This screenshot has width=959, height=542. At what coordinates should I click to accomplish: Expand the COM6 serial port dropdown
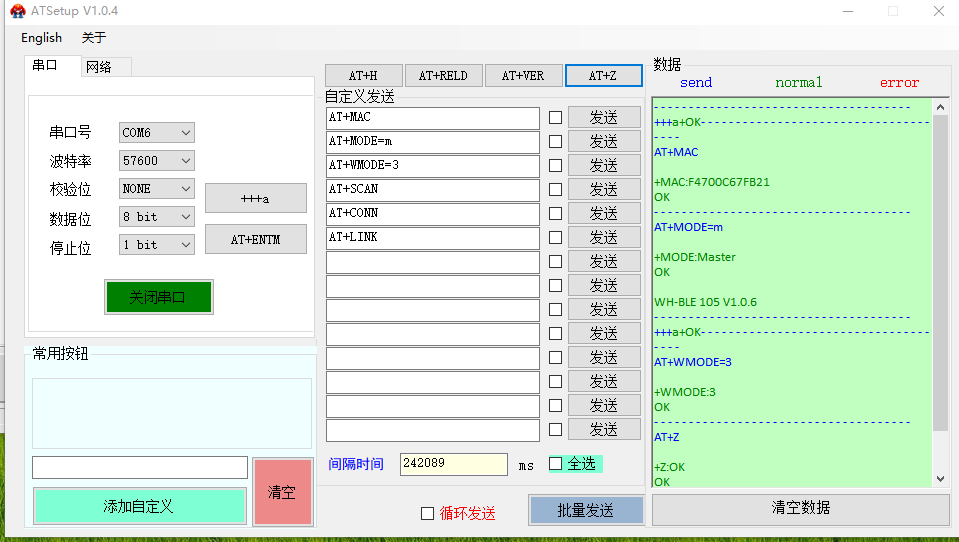click(x=156, y=133)
